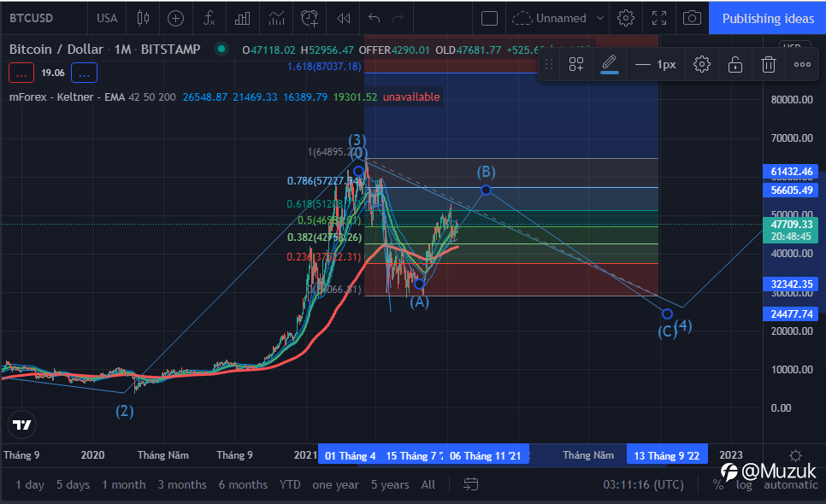Select the wave (3) handle at peak
Image resolution: width=826 pixels, height=504 pixels.
[x=359, y=171]
